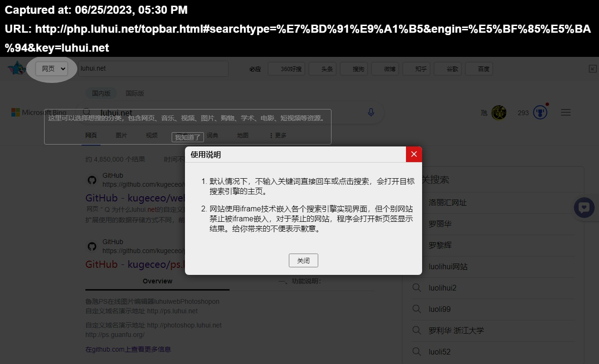Click magnifier icon beside luolihui2
The image size is (599, 364).
(x=416, y=288)
